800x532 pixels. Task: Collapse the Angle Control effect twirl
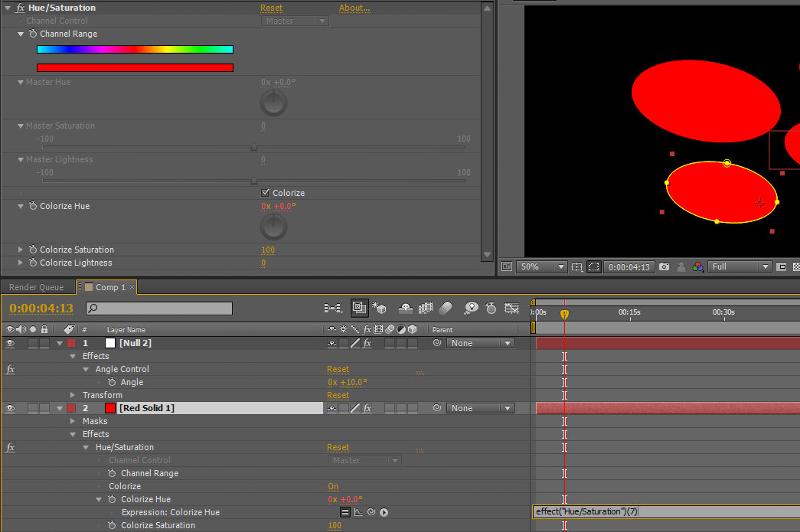(x=86, y=369)
